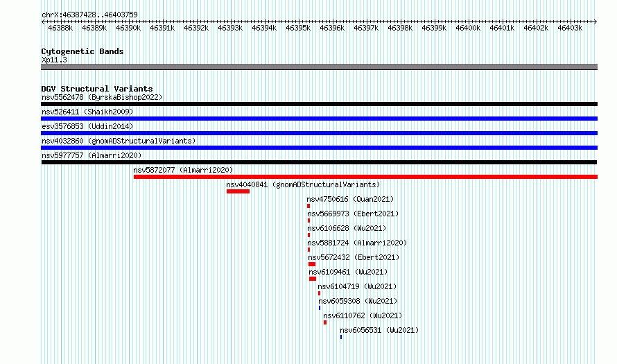Click the nsv5672432 (Ebert2021) label
This screenshot has width=617, height=364.
pyautogui.click(x=354, y=257)
